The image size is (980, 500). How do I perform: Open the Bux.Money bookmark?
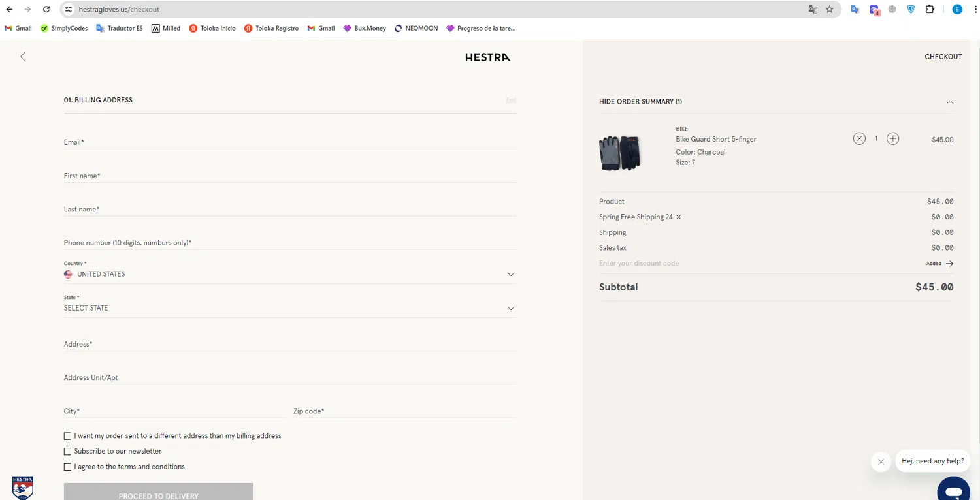coord(365,28)
